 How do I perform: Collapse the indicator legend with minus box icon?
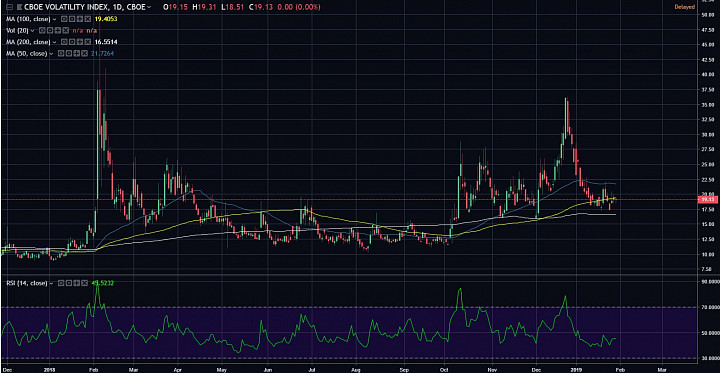[x=9, y=7]
